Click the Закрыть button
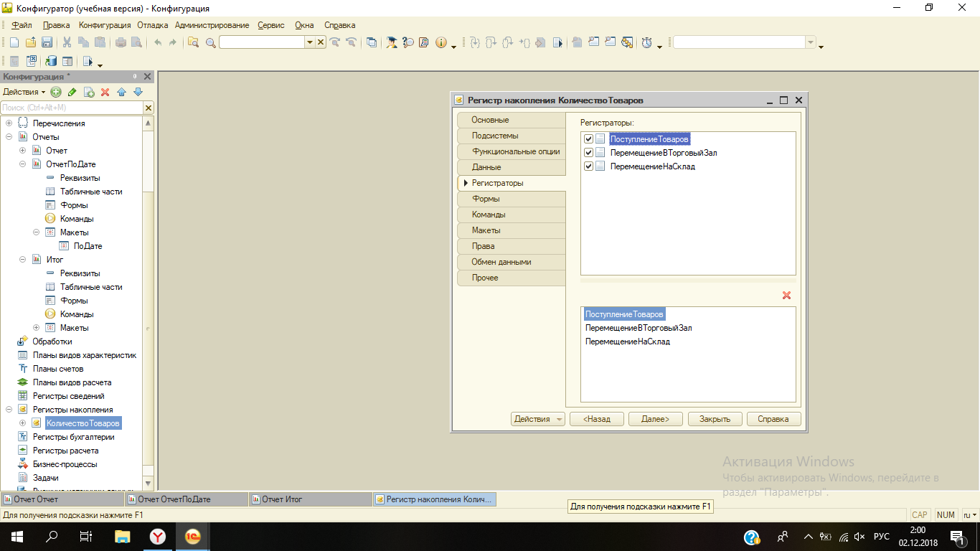The image size is (980, 551). click(715, 419)
